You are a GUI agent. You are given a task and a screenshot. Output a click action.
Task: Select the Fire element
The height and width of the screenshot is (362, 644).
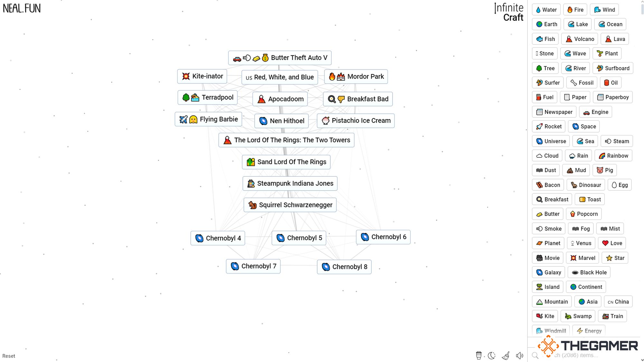575,10
